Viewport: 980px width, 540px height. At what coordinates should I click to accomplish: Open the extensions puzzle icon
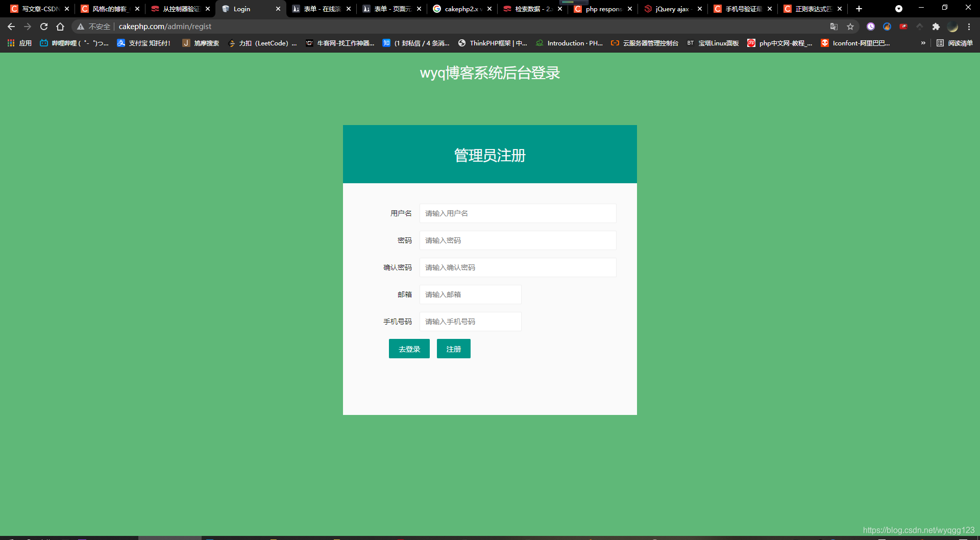coord(936,27)
